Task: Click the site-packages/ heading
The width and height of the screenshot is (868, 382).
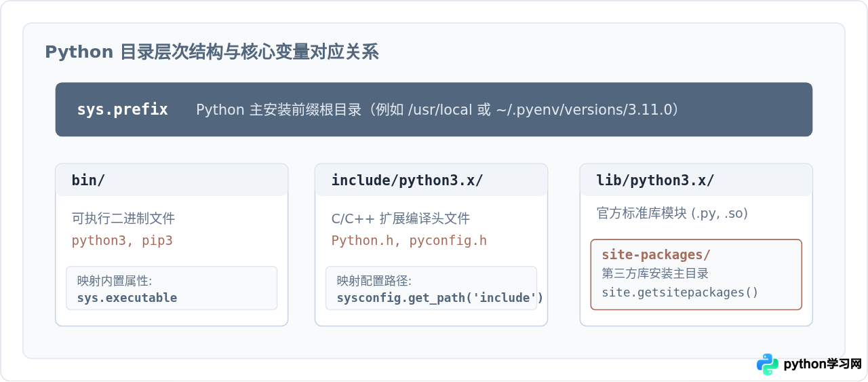Action: click(x=656, y=255)
